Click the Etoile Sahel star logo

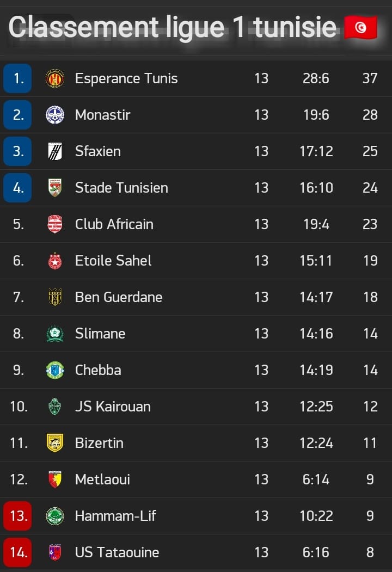[x=55, y=261]
